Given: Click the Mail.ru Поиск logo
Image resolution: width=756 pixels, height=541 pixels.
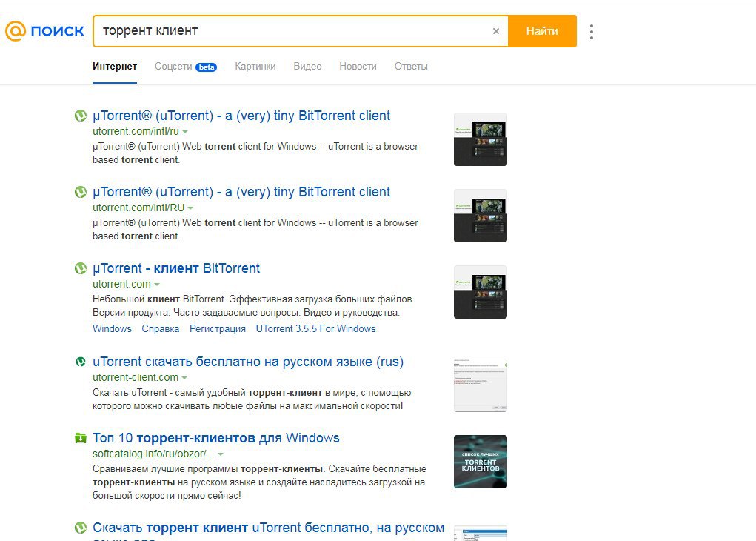Looking at the screenshot, I should (45, 31).
